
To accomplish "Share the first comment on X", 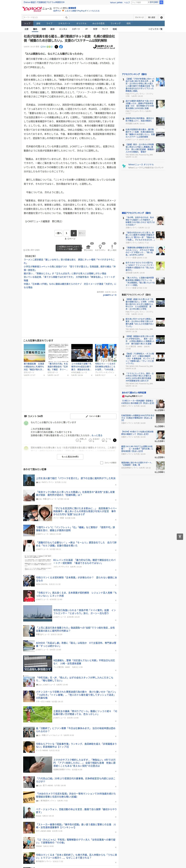I will pos(115,440).
